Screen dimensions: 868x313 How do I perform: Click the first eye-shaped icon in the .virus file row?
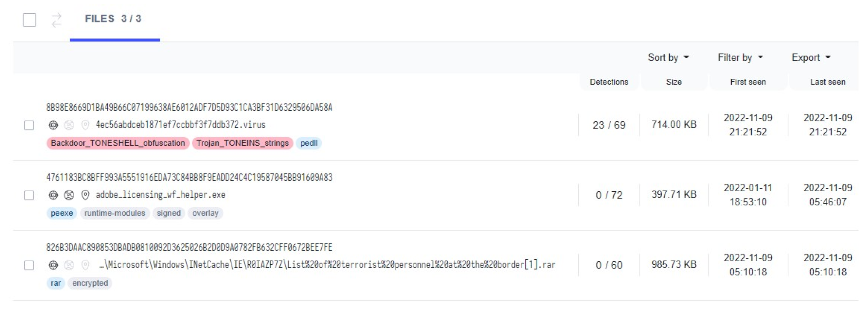[53, 125]
